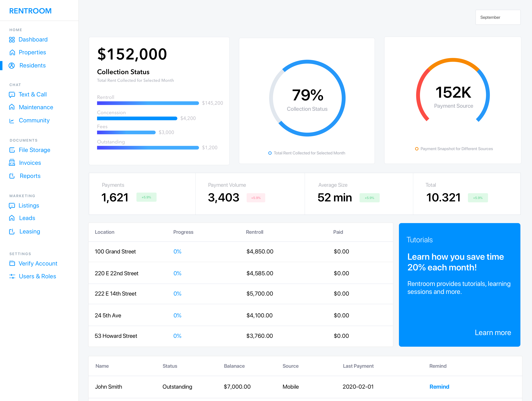Click 0% progress for 24 5th Ave
The width and height of the screenshot is (532, 401).
click(177, 315)
